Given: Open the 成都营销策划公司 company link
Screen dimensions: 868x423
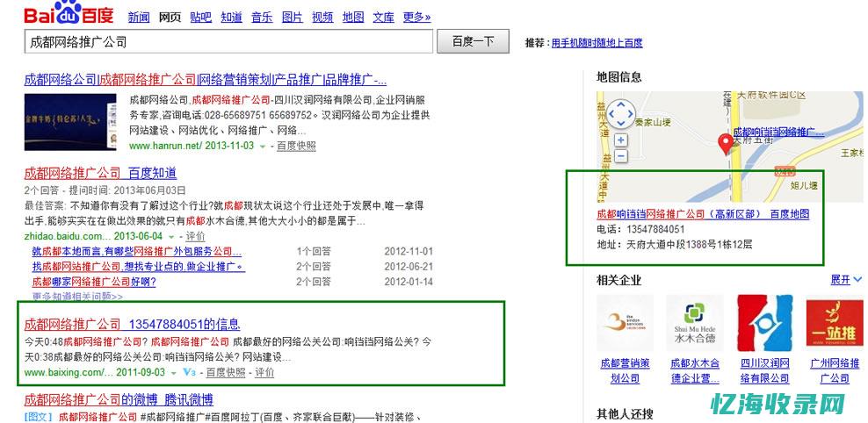Looking at the screenshot, I should 625,371.
